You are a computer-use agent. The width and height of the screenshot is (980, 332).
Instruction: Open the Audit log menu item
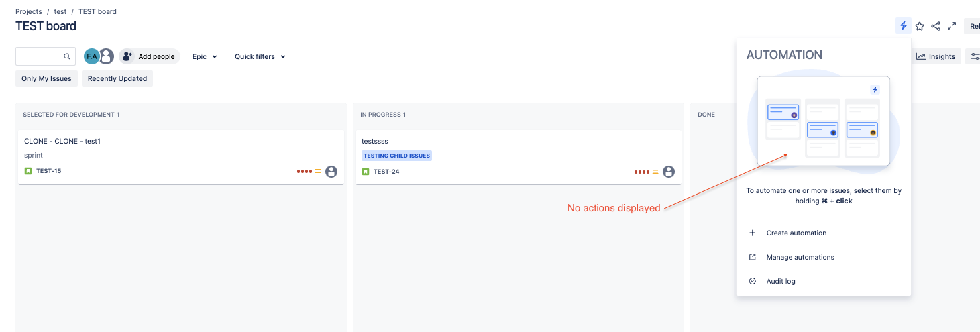[824, 281]
